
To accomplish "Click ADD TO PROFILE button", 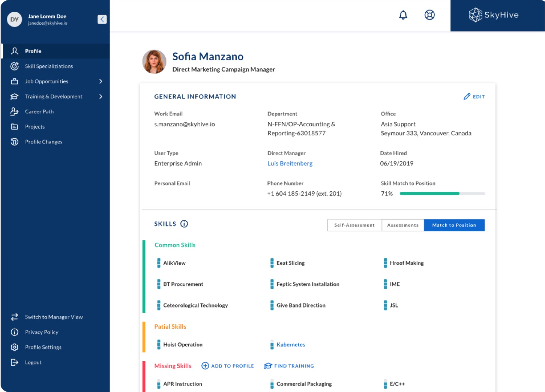I will pyautogui.click(x=228, y=366).
